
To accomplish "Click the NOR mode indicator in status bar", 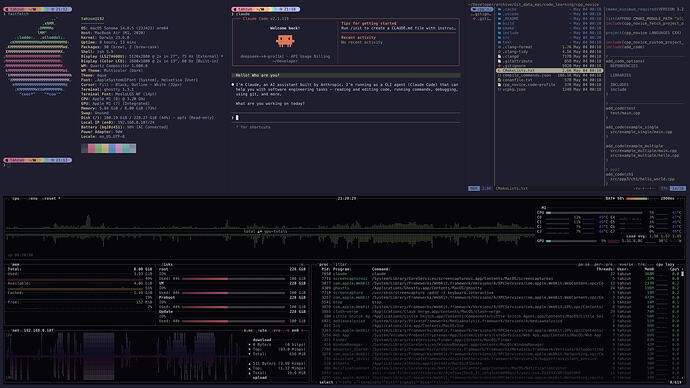I will click(x=473, y=188).
